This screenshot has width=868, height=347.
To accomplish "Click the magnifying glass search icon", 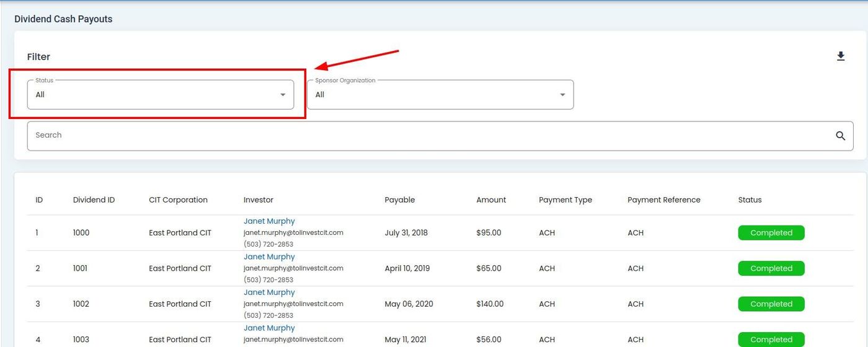I will [840, 136].
